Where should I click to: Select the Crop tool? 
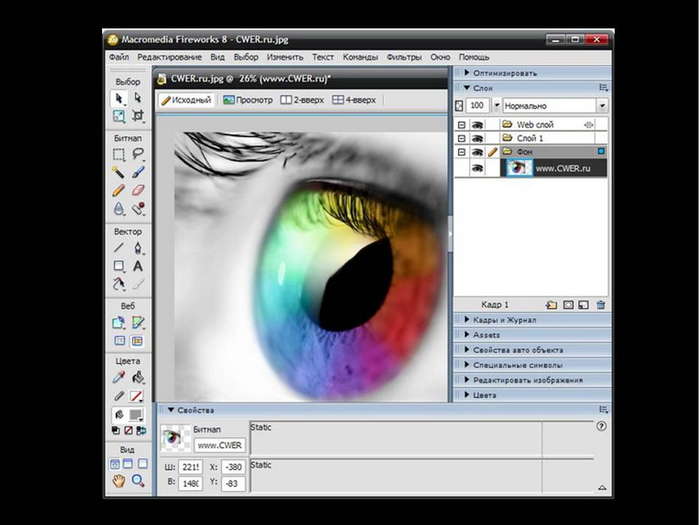(138, 116)
